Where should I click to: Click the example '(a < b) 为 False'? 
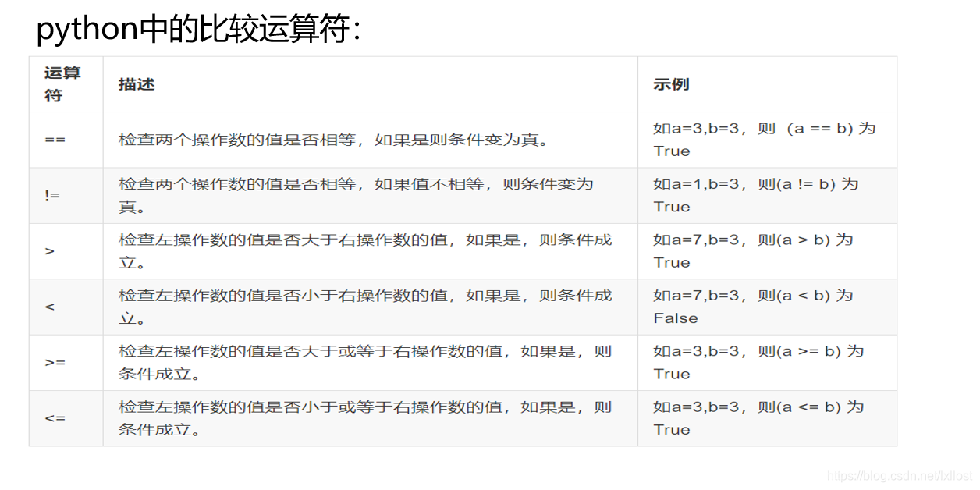[767, 307]
